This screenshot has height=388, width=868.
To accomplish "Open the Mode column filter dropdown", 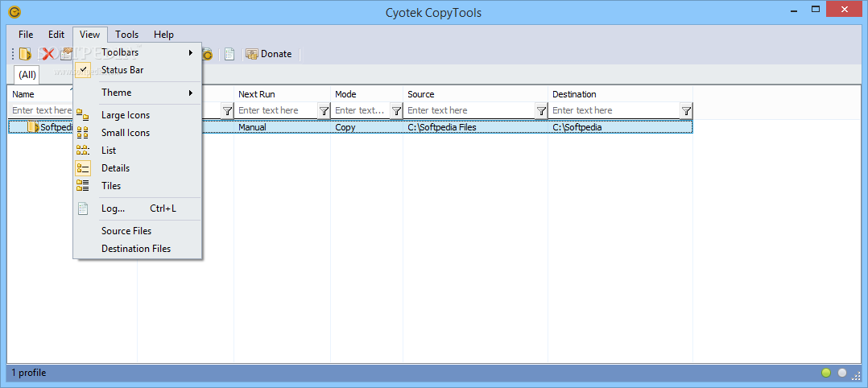I will [396, 111].
